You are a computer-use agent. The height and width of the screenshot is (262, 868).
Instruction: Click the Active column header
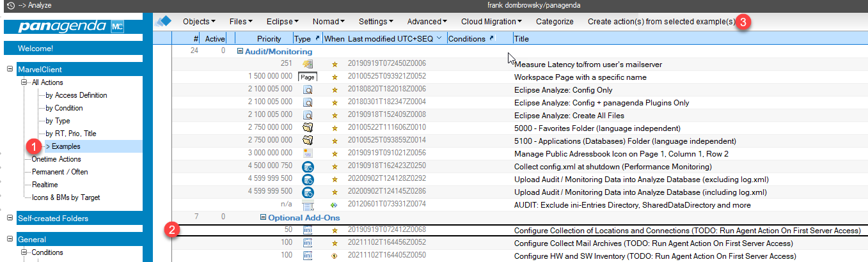(x=215, y=39)
